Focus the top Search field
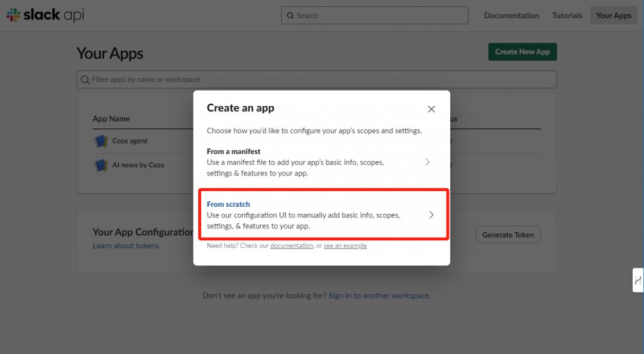 point(375,15)
